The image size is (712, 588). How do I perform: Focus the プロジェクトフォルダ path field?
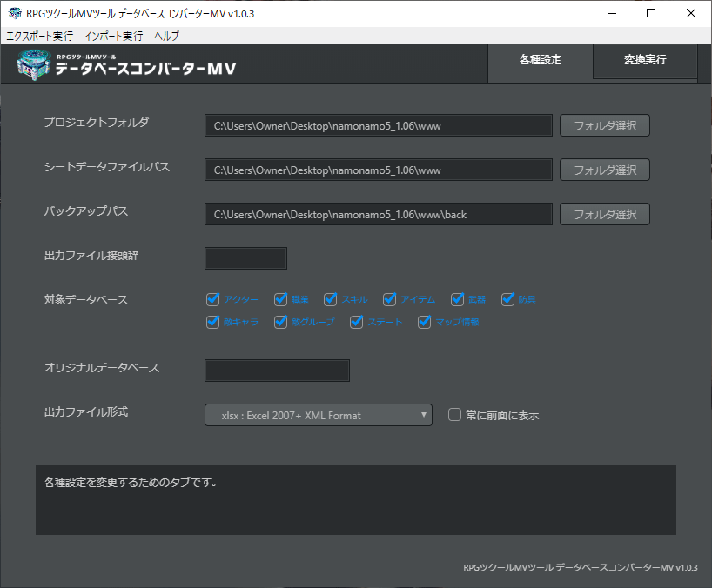379,125
